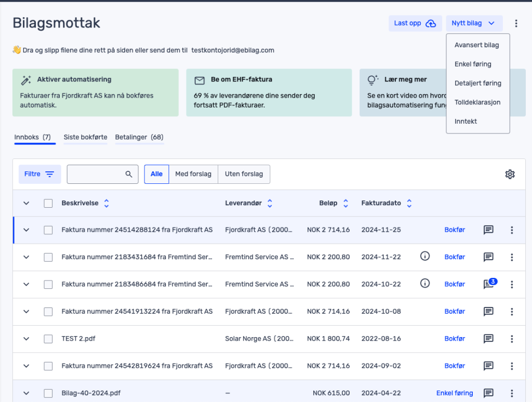Viewport: 532px width, 402px height.
Task: Click info icon on invoice 2183431684 row
Action: 425,256
